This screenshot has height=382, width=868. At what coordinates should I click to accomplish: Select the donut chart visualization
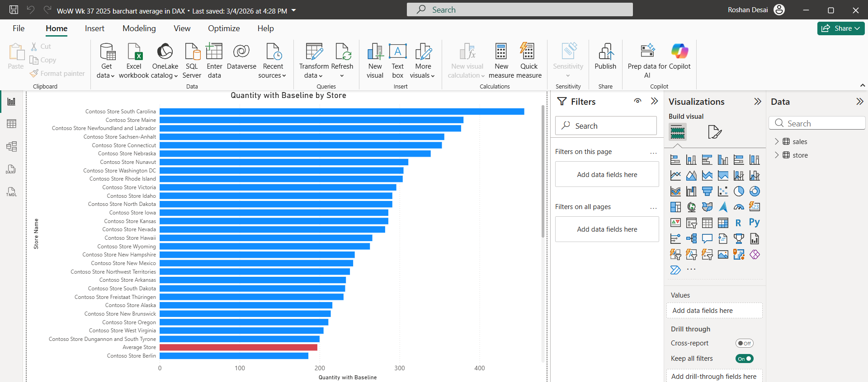coord(755,191)
